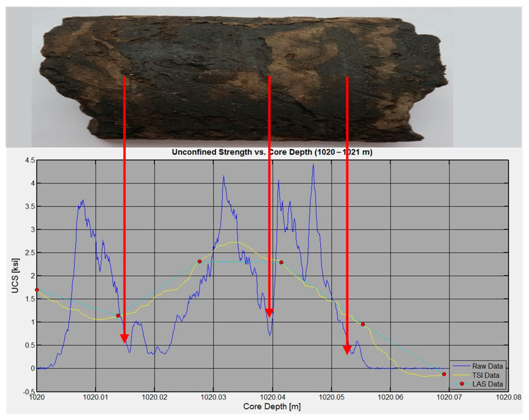The image size is (529, 420).
Task: Click the LAS red dot near 1020.028
Action: point(200,262)
